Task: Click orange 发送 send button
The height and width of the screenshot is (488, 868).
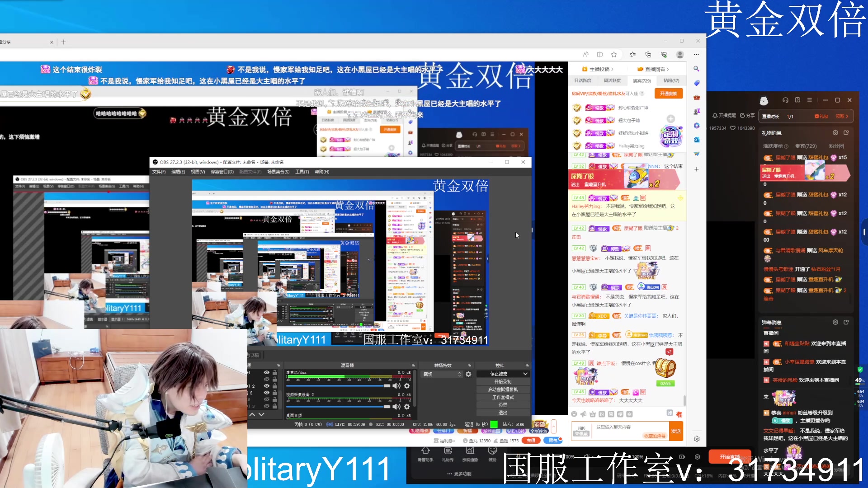Action: point(676,431)
